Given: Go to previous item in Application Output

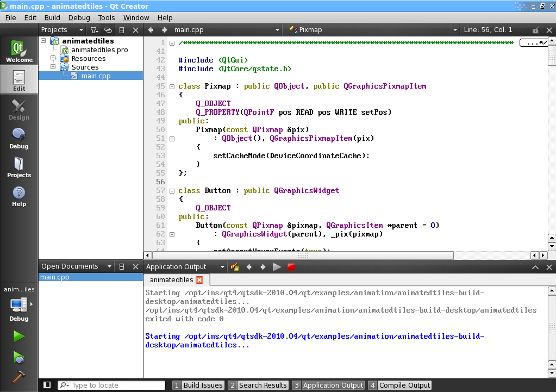Looking at the screenshot, I should click(x=249, y=267).
